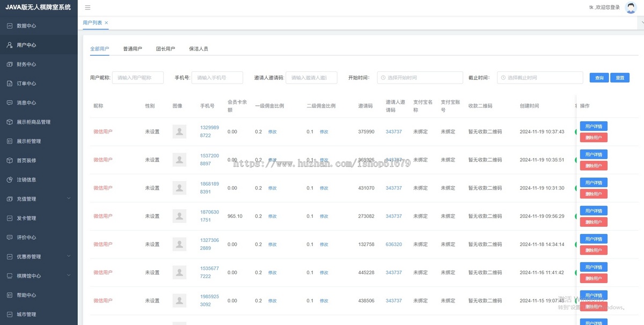The width and height of the screenshot is (644, 325).
Task: Click the 用户中心 person icon in sidebar
Action: [10, 45]
